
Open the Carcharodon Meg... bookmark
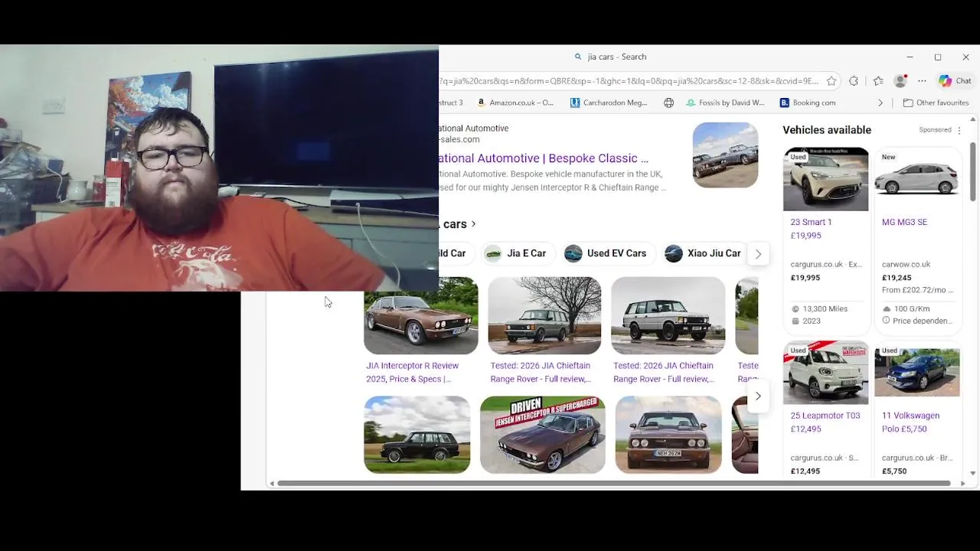[609, 103]
